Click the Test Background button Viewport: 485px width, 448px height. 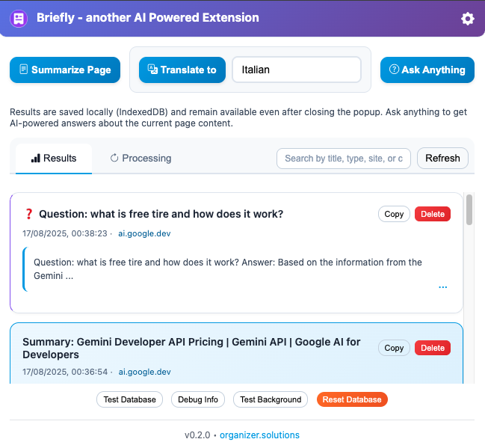pos(271,399)
